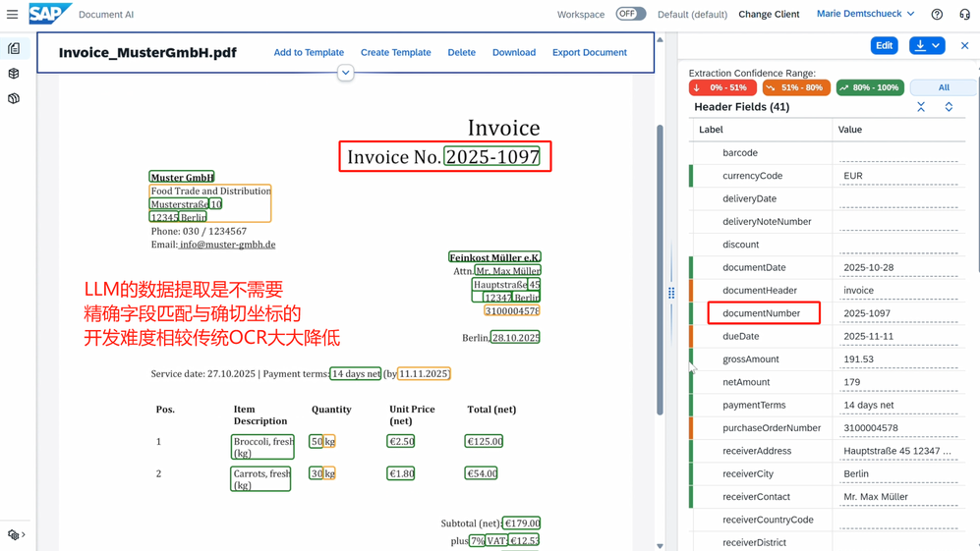Image resolution: width=980 pixels, height=551 pixels.
Task: Open the template cube icon in sidebar
Action: pyautogui.click(x=14, y=98)
